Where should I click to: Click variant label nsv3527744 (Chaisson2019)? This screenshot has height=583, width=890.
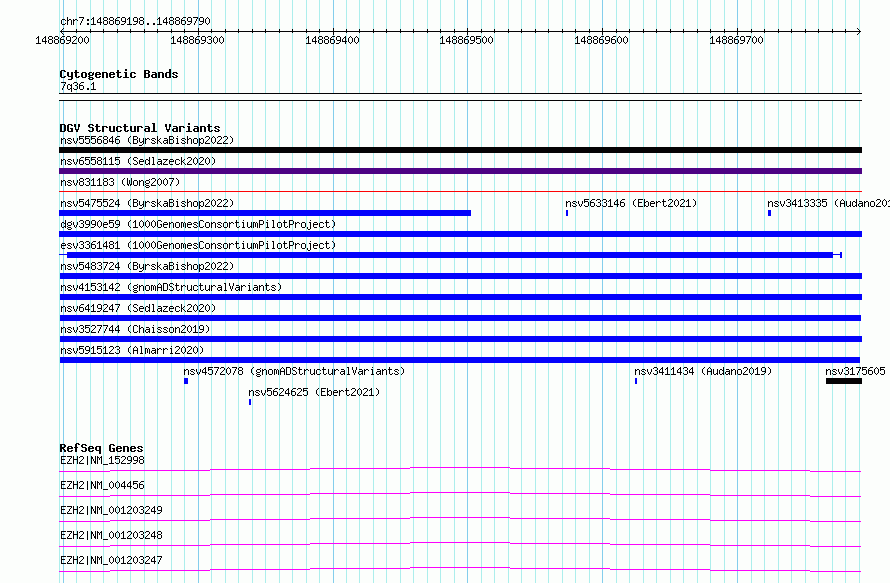pos(135,329)
